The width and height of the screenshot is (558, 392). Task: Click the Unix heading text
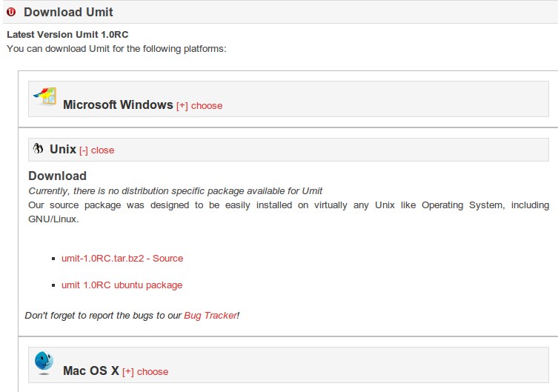(x=63, y=149)
